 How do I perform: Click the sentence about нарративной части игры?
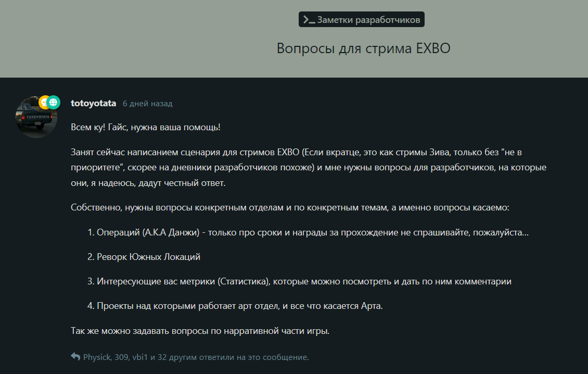200,331
